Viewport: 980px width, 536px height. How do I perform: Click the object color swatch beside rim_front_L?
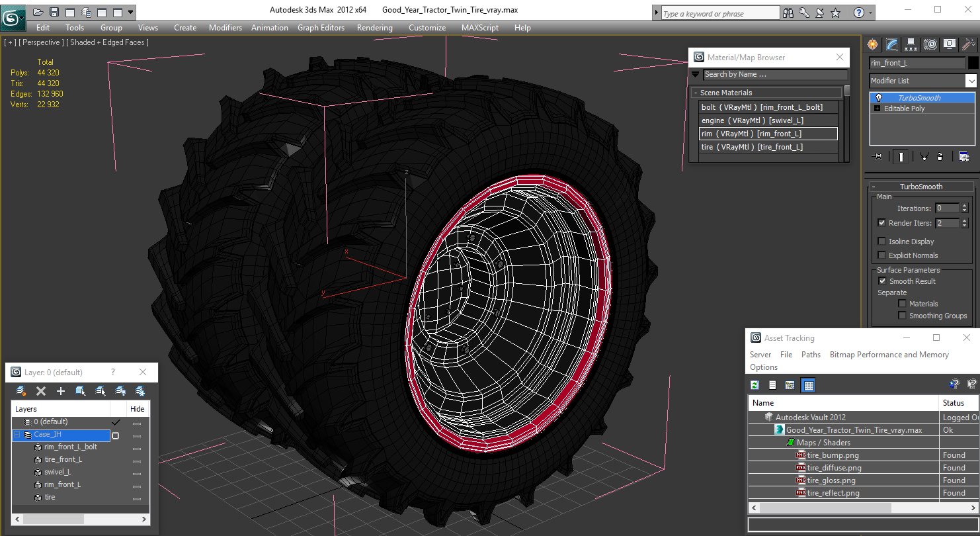[x=973, y=63]
